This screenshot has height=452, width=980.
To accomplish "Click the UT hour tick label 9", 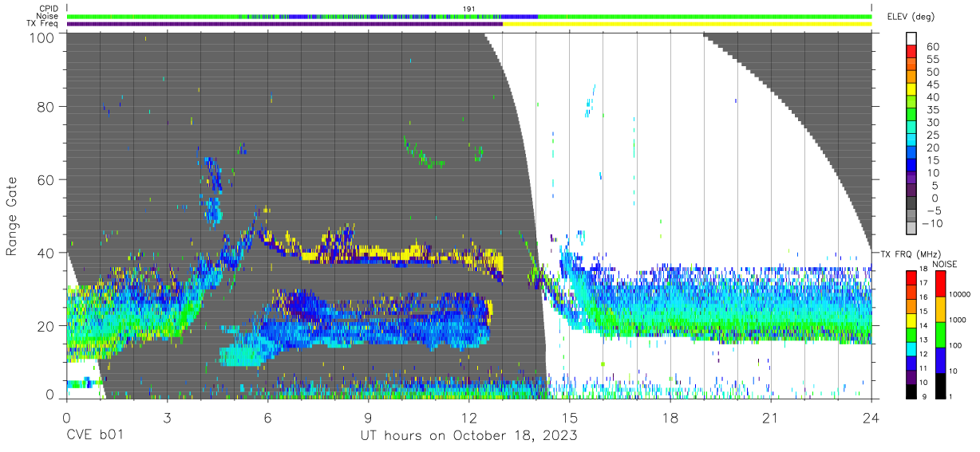I will (368, 418).
